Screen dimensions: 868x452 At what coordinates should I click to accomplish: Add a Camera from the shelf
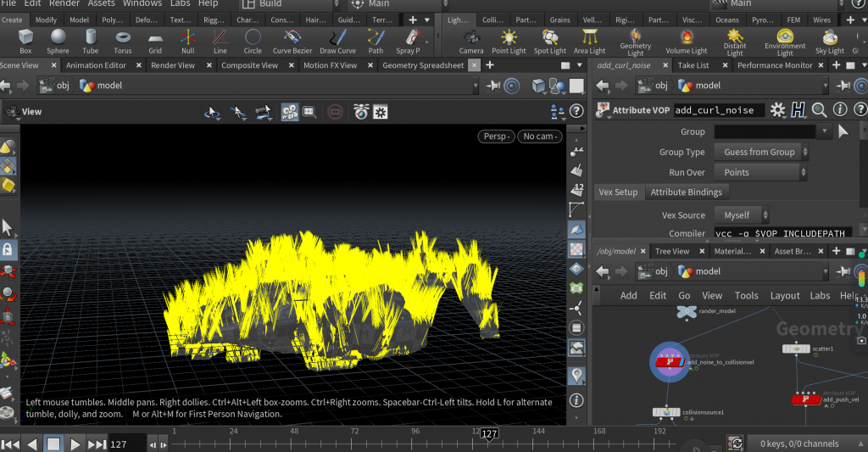point(471,42)
